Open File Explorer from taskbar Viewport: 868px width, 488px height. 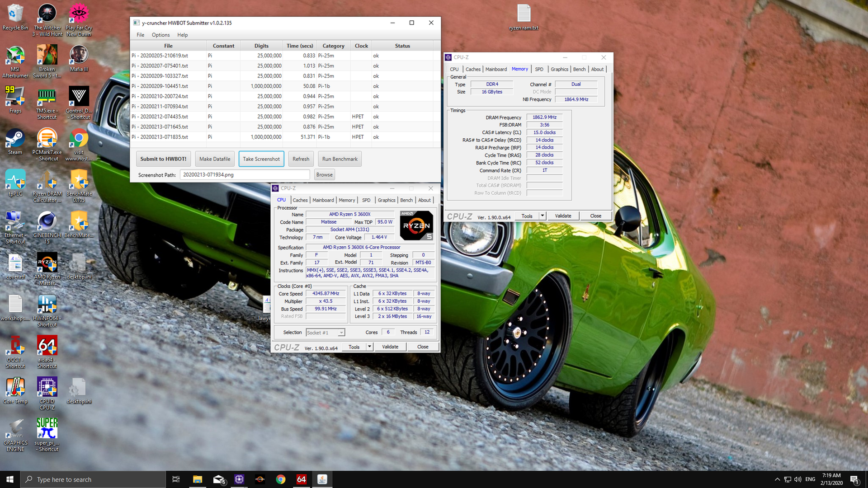[198, 479]
